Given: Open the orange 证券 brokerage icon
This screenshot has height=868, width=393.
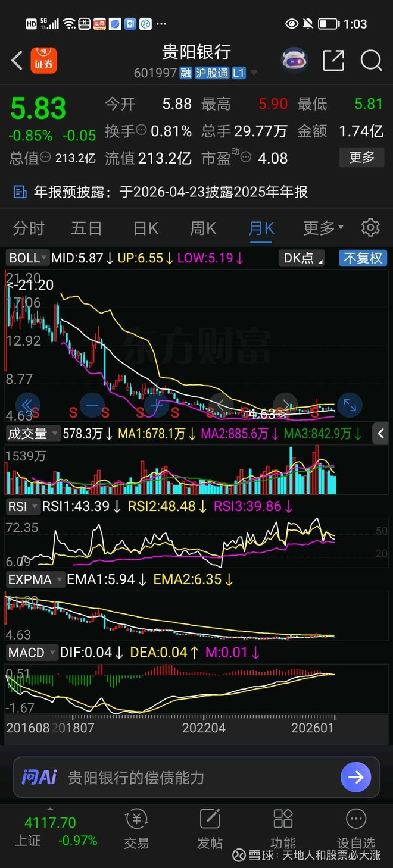Looking at the screenshot, I should pyautogui.click(x=43, y=60).
